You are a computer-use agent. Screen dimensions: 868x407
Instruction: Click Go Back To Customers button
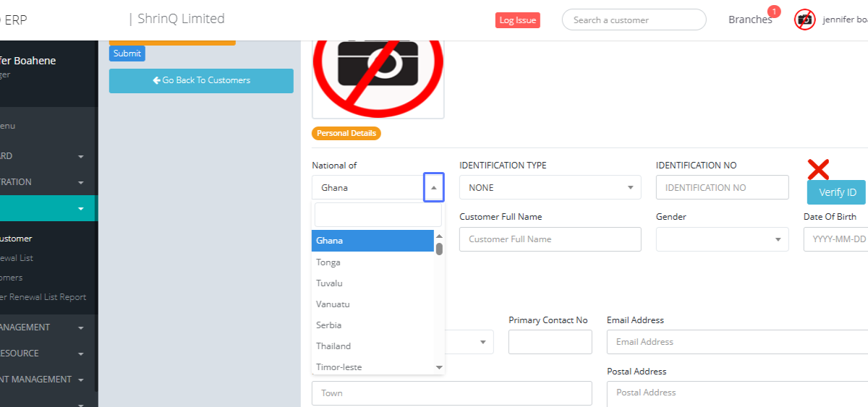(x=201, y=81)
